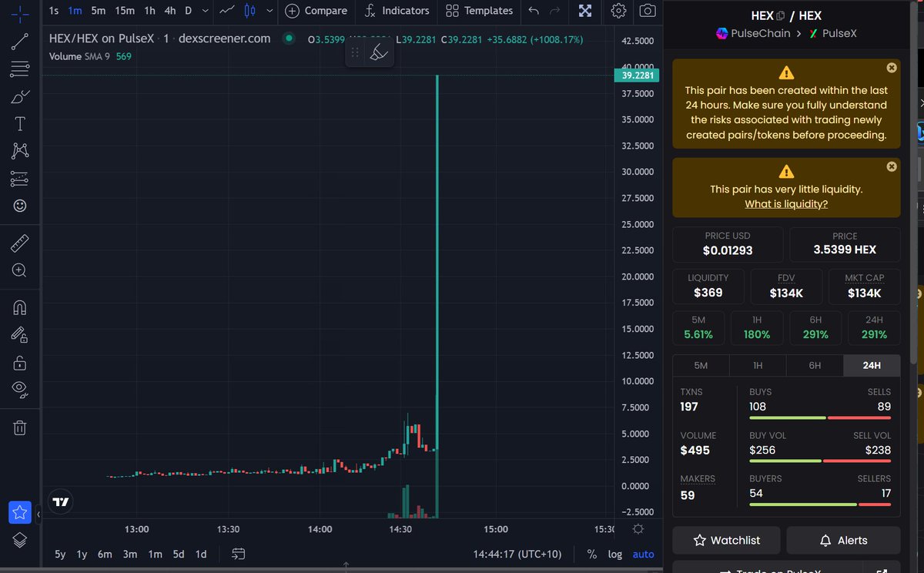Switch to the 1h timeframe
The width and height of the screenshot is (924, 573).
coord(150,11)
